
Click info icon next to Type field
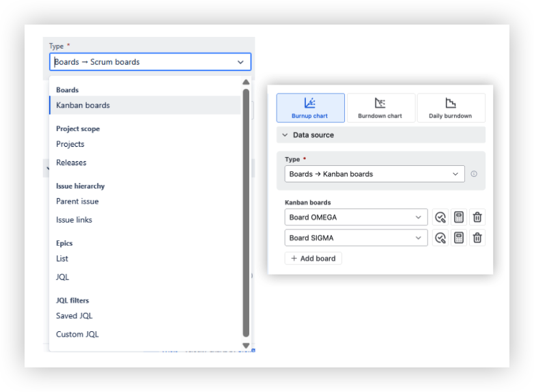click(x=474, y=174)
